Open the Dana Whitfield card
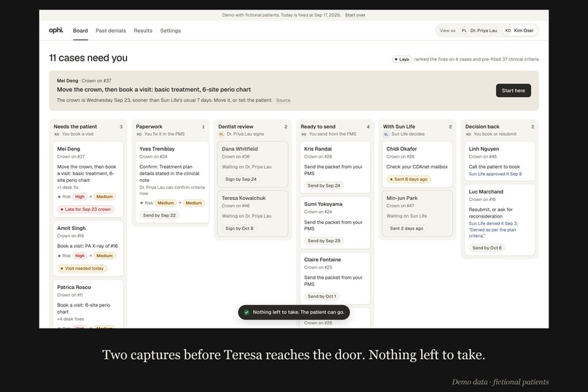 pyautogui.click(x=252, y=164)
